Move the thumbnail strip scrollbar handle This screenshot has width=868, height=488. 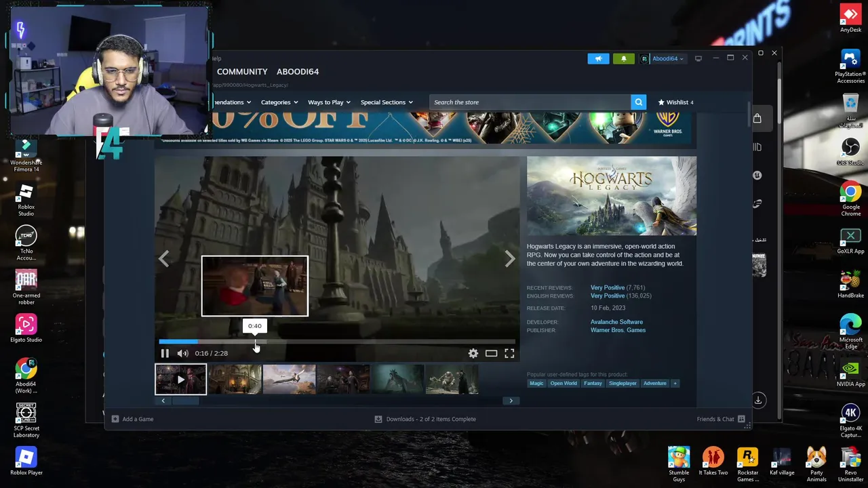185,401
